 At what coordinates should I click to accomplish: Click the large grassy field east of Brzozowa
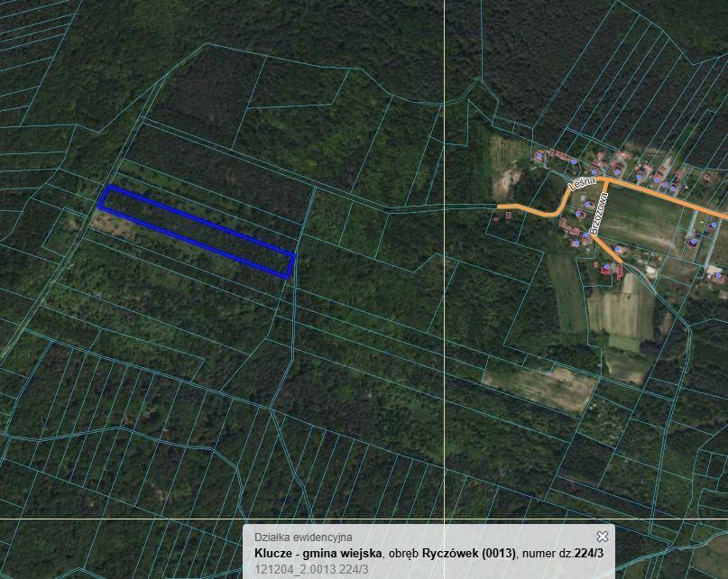[650, 221]
